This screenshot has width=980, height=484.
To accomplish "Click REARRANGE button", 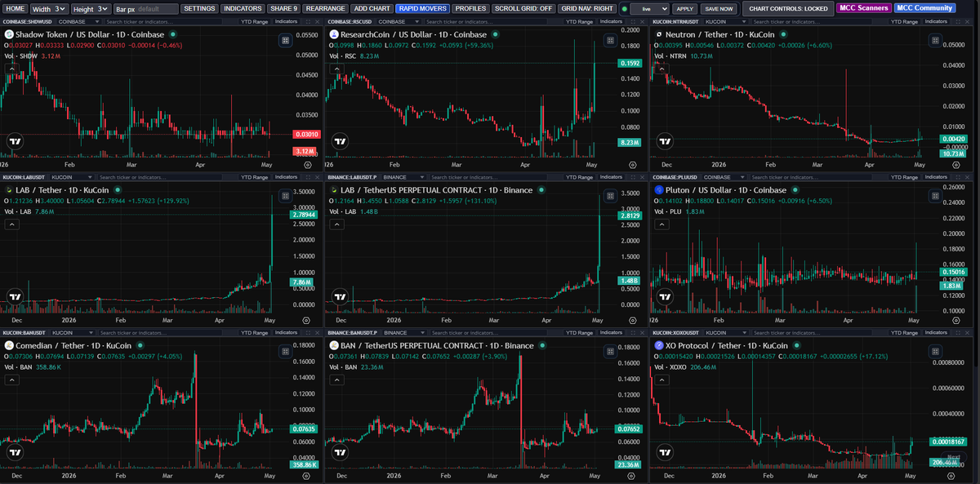I will click(x=324, y=8).
